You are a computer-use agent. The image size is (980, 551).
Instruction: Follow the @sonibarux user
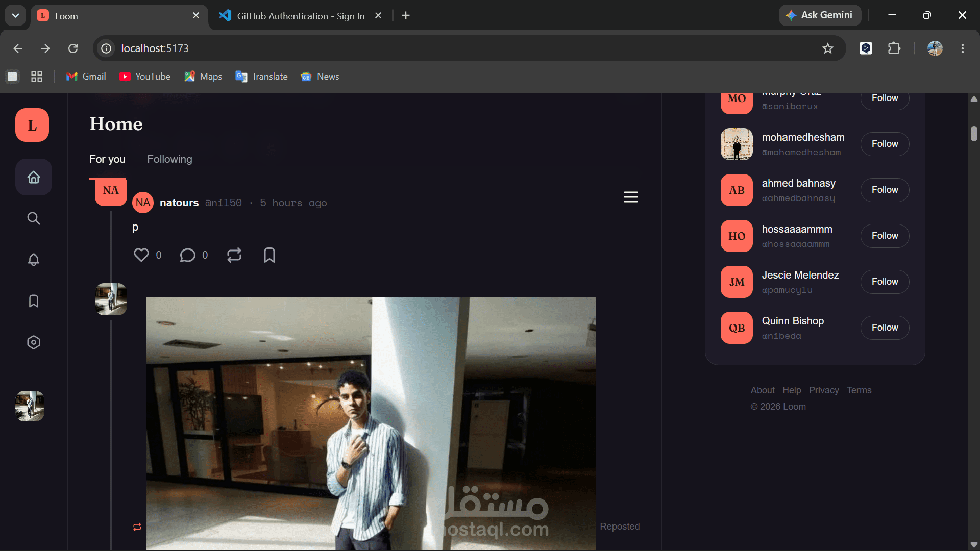point(885,98)
